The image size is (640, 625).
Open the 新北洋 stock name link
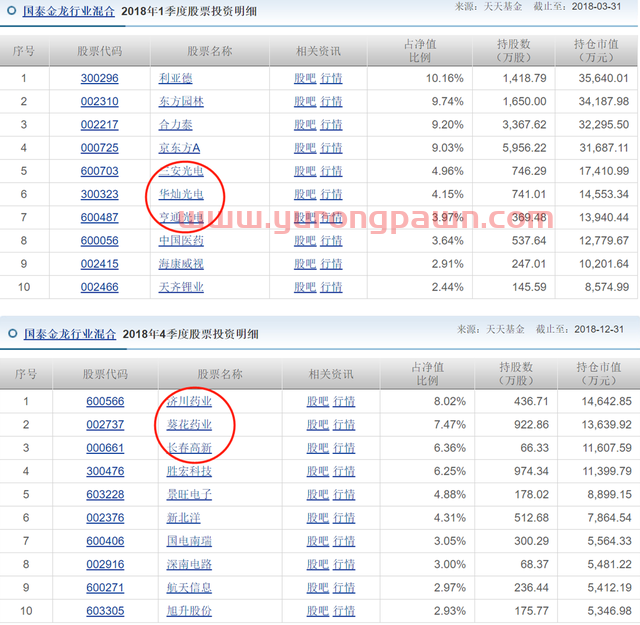(x=184, y=518)
